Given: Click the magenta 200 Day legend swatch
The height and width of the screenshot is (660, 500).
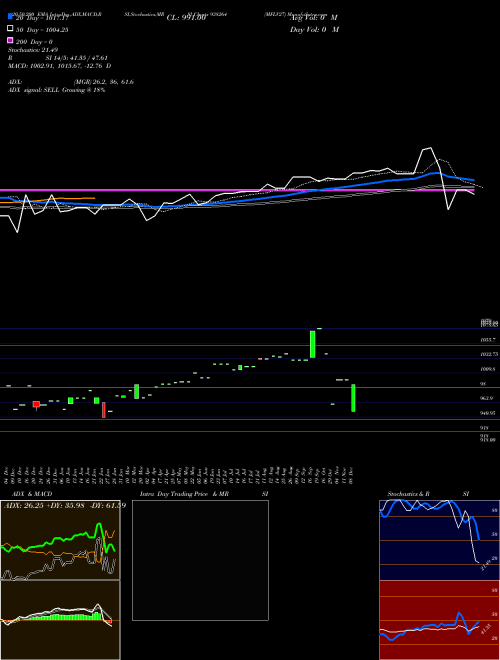Looking at the screenshot, I should click(x=11, y=40).
